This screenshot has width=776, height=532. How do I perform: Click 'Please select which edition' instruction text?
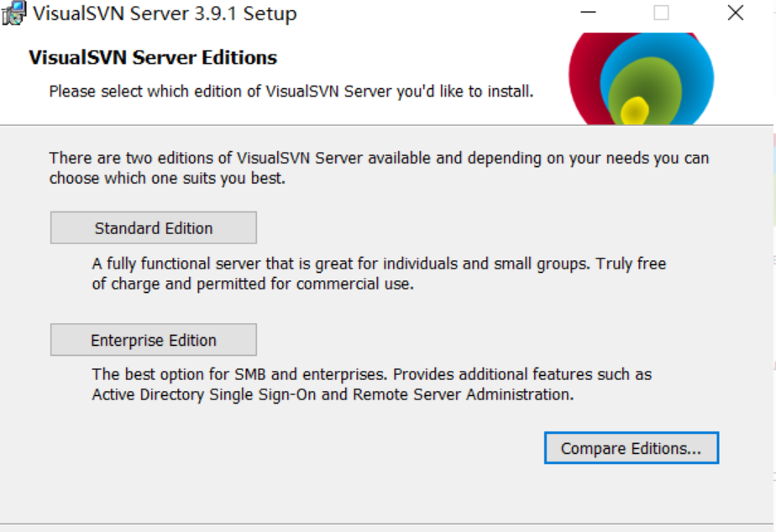[291, 91]
